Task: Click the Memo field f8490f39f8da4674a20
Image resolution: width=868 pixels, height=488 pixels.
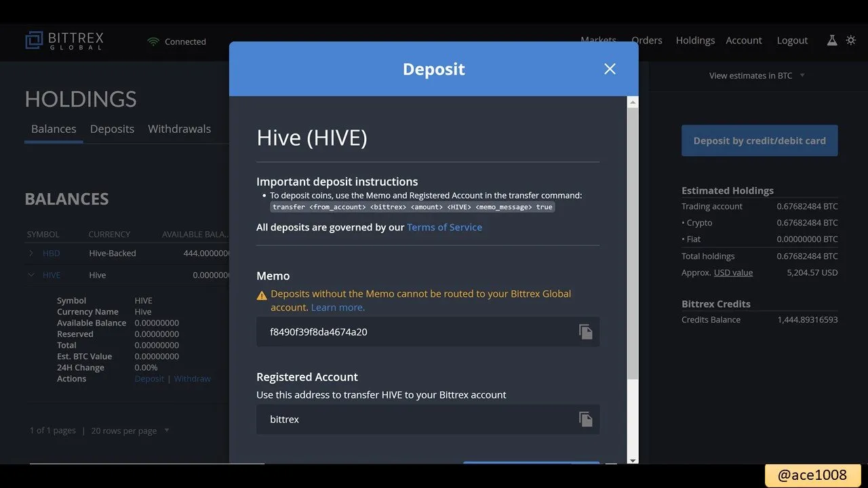Action: click(x=428, y=331)
